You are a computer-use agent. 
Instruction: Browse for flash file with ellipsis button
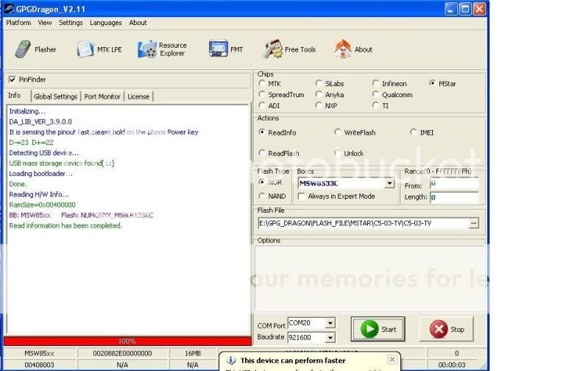click(x=474, y=223)
